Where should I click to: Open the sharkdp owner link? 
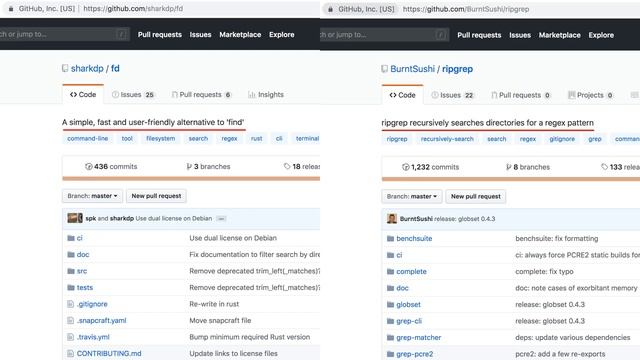87,68
